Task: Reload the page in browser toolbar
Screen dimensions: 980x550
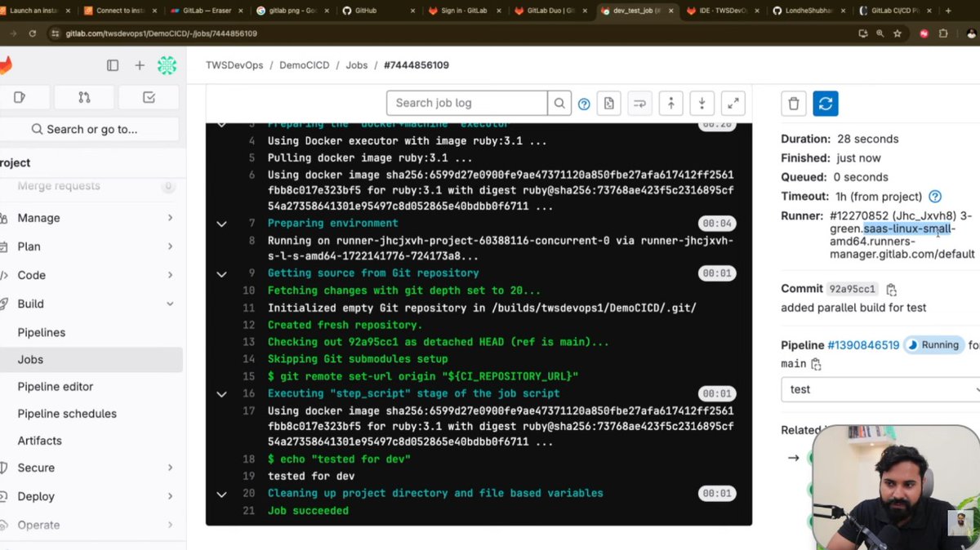Action: (x=32, y=33)
